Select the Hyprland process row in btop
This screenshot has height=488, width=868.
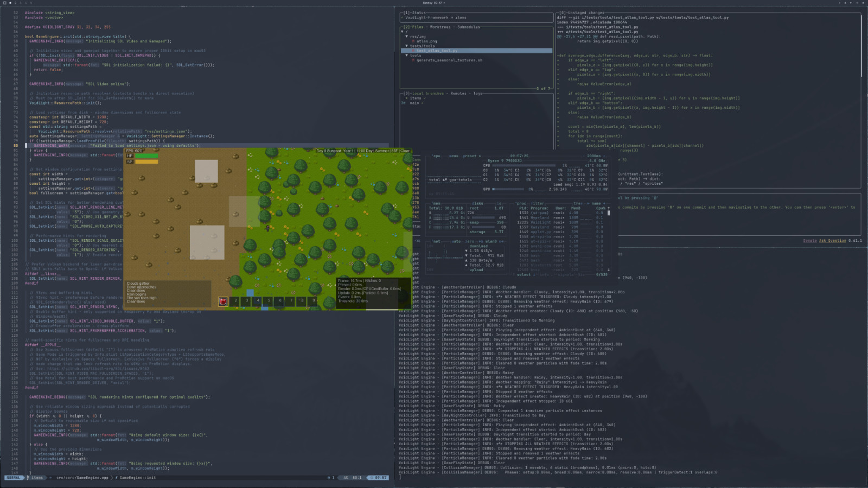click(x=560, y=217)
